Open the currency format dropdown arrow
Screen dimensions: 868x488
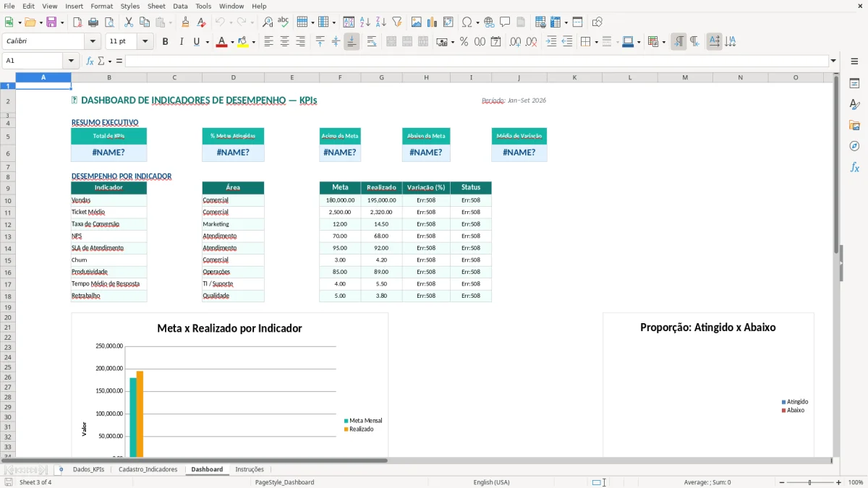[x=452, y=42]
